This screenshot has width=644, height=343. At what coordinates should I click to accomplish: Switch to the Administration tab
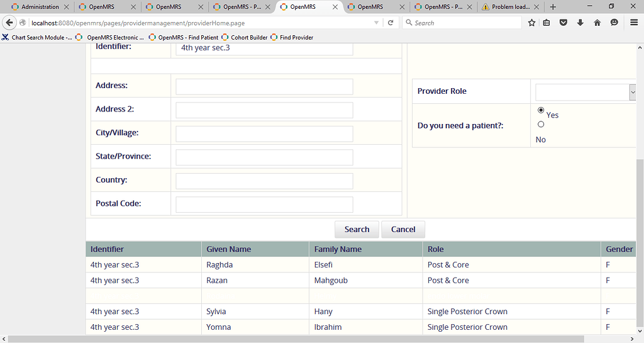click(x=40, y=7)
